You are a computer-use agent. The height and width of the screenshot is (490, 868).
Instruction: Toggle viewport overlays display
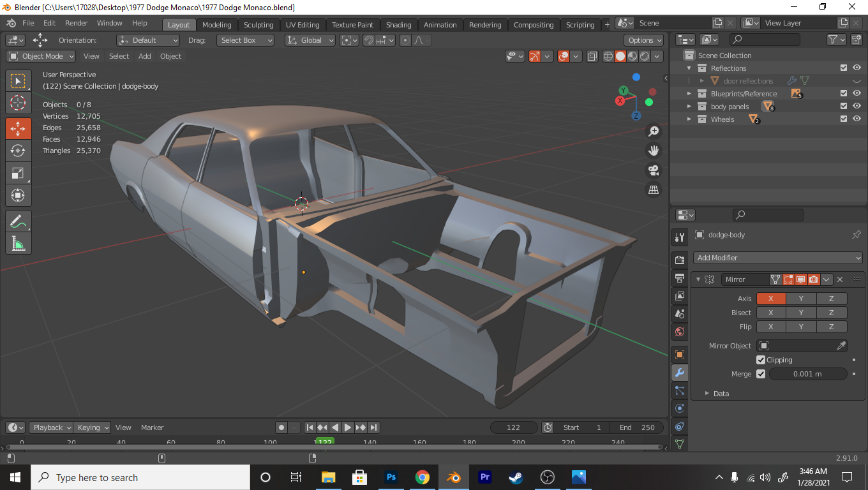point(563,56)
